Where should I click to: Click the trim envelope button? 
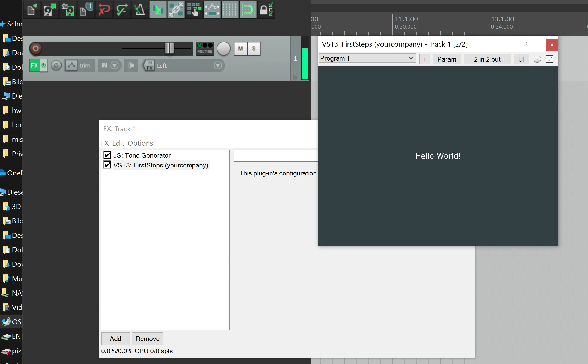pos(80,66)
